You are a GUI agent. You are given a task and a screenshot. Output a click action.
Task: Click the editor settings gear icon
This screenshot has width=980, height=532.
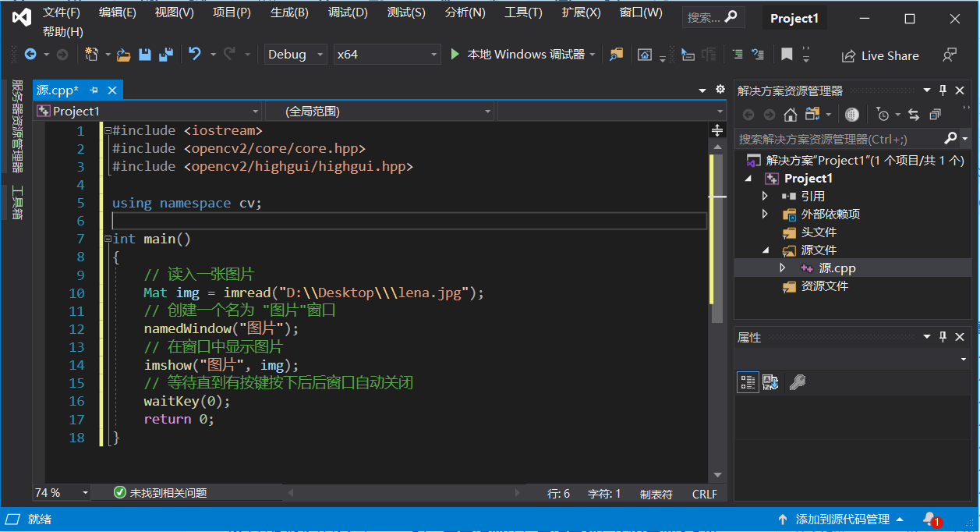pos(720,90)
